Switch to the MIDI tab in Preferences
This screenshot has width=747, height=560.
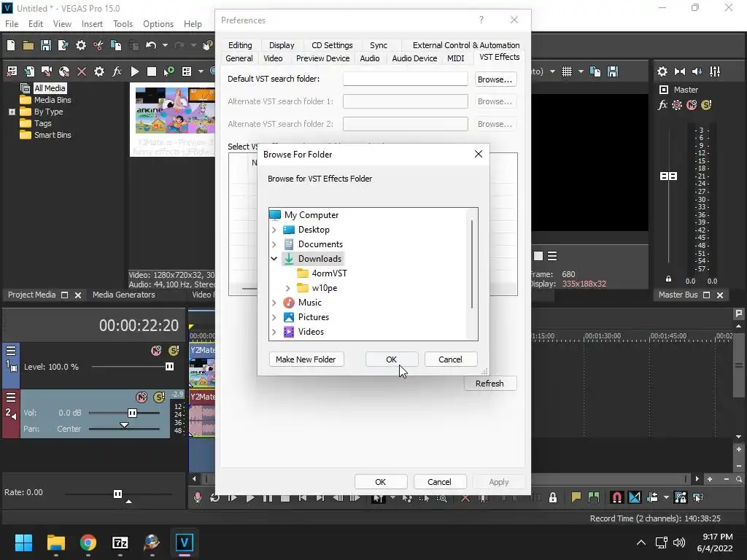coord(455,58)
